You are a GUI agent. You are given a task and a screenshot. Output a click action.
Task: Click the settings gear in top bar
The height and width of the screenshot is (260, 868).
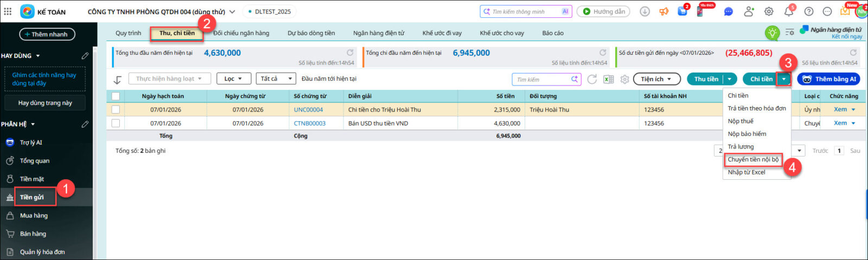pyautogui.click(x=769, y=11)
